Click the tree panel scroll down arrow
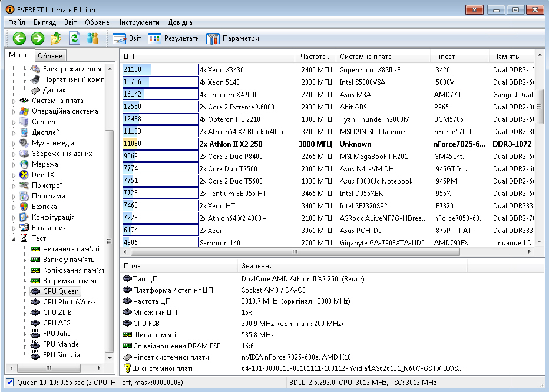Screen dimensions: 549x392 [x=110, y=358]
